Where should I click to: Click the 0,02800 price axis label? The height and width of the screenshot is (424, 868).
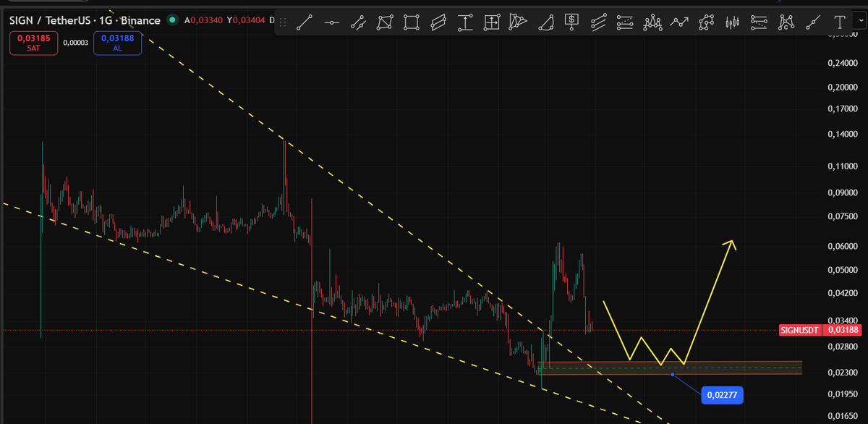coord(842,347)
